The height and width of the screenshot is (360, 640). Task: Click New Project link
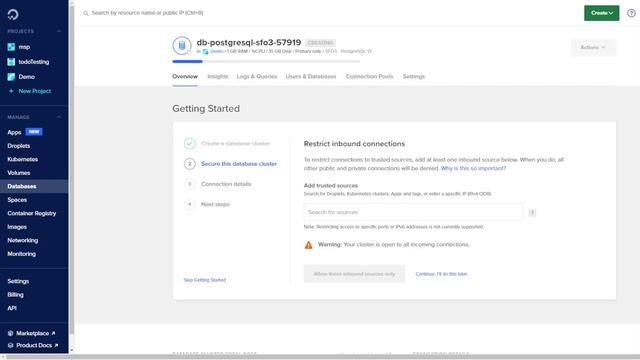pyautogui.click(x=35, y=91)
